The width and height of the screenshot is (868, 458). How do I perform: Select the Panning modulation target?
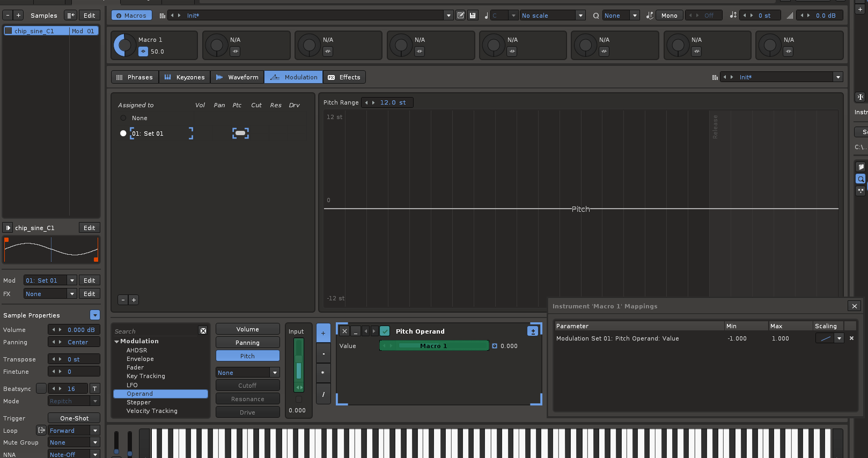(248, 343)
